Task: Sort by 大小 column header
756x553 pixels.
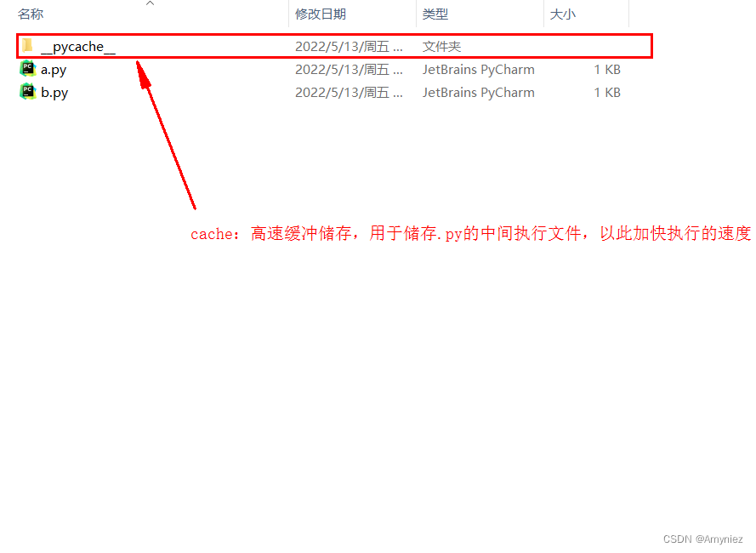Action: [563, 14]
